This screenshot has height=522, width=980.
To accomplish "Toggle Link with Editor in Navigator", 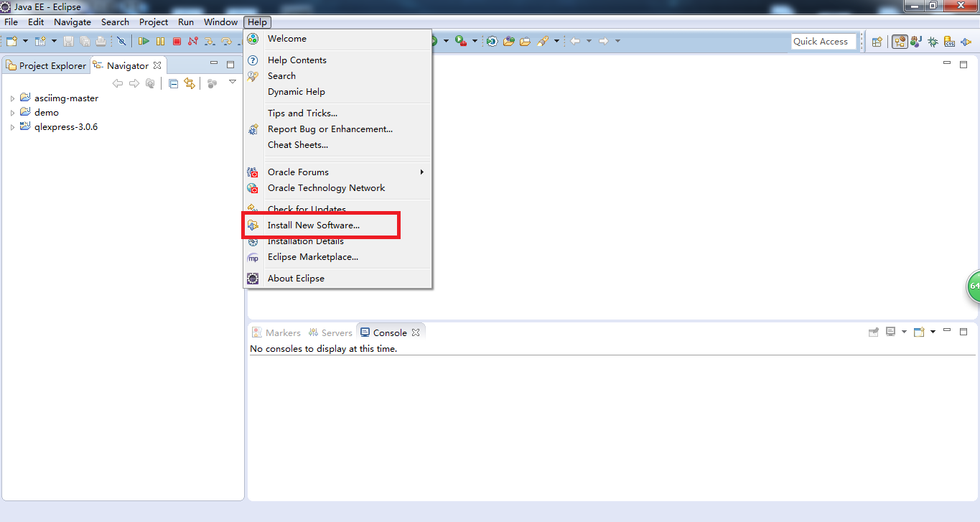I will click(x=190, y=83).
